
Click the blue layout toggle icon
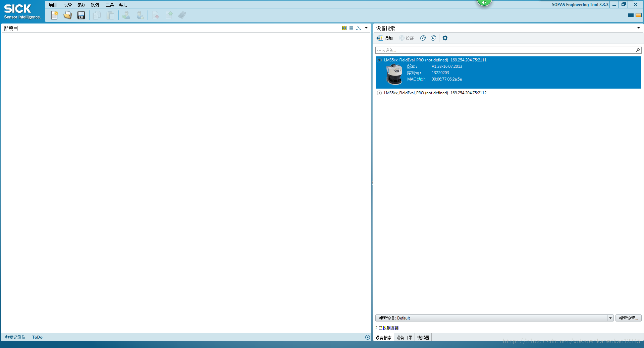tap(631, 15)
